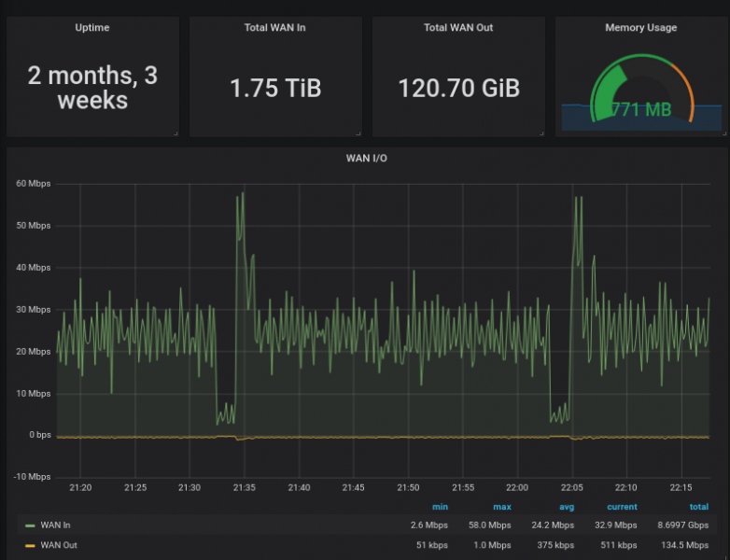Image resolution: width=730 pixels, height=560 pixels.
Task: Click the Total WAN Out resize handle
Action: pyautogui.click(x=540, y=133)
